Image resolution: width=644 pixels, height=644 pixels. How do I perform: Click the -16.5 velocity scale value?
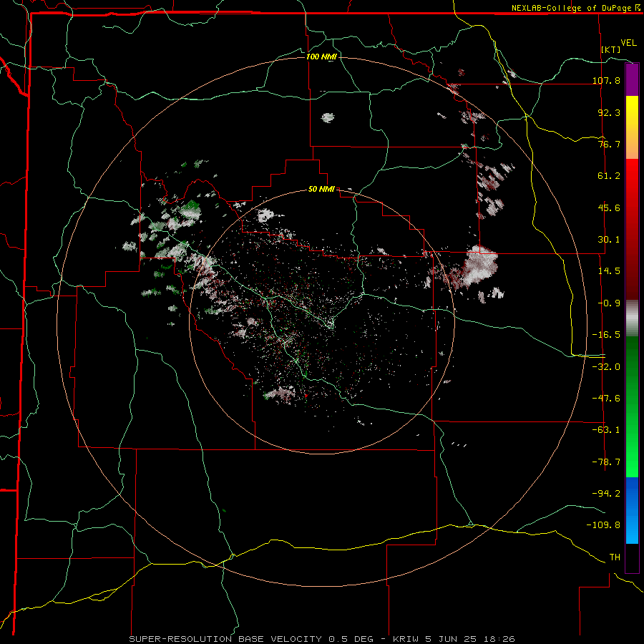click(606, 335)
